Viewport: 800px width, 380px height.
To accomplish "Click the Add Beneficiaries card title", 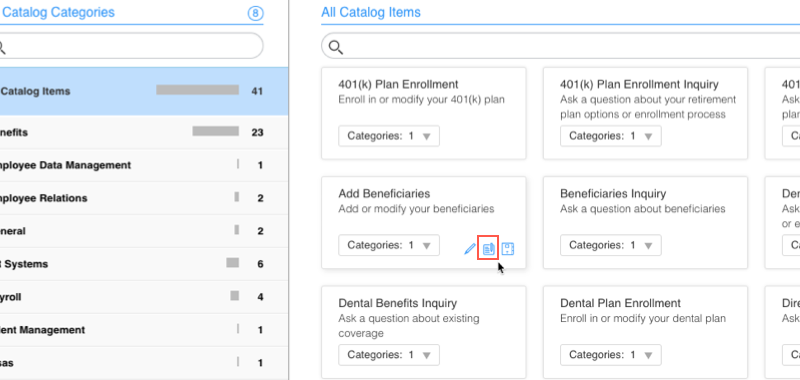I will [x=384, y=194].
